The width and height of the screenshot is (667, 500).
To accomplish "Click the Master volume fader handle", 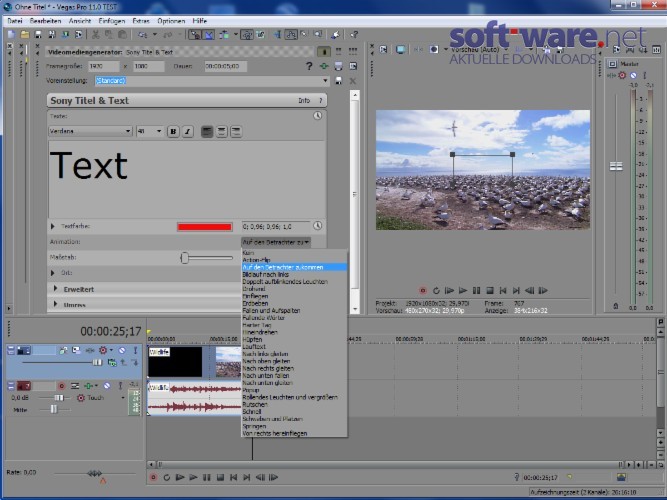I will pos(616,166).
